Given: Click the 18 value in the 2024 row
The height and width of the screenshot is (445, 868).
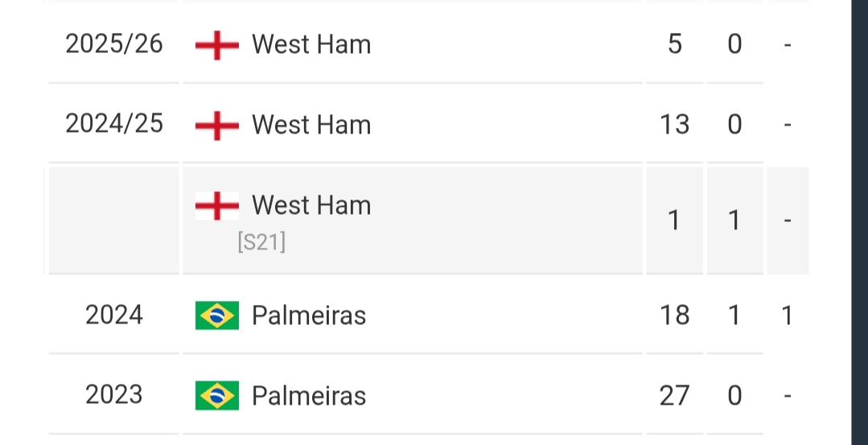Looking at the screenshot, I should click(674, 315).
